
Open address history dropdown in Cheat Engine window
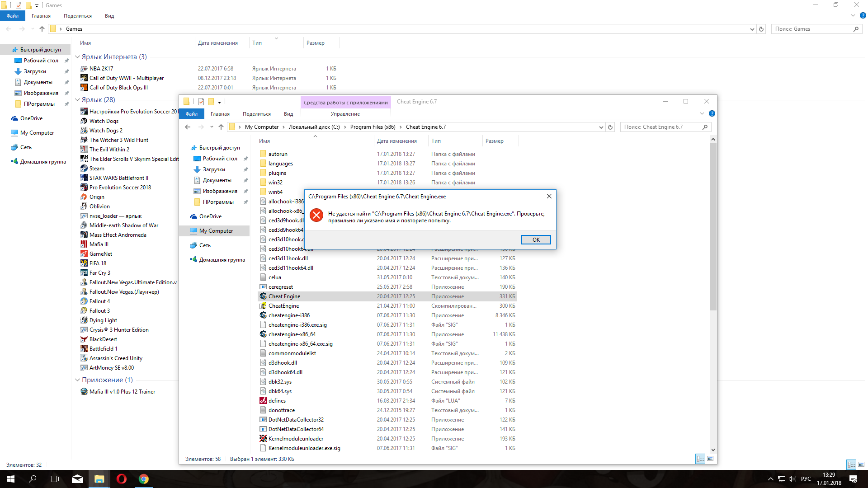point(601,127)
